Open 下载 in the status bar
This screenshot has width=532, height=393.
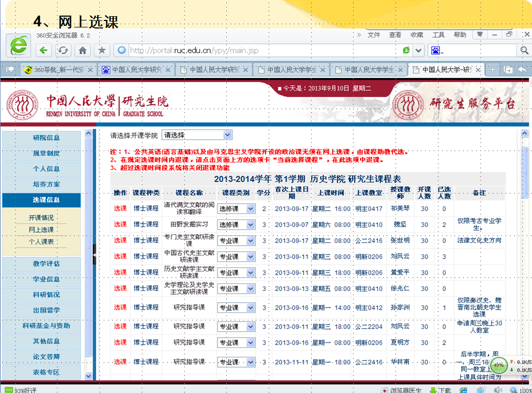439,390
